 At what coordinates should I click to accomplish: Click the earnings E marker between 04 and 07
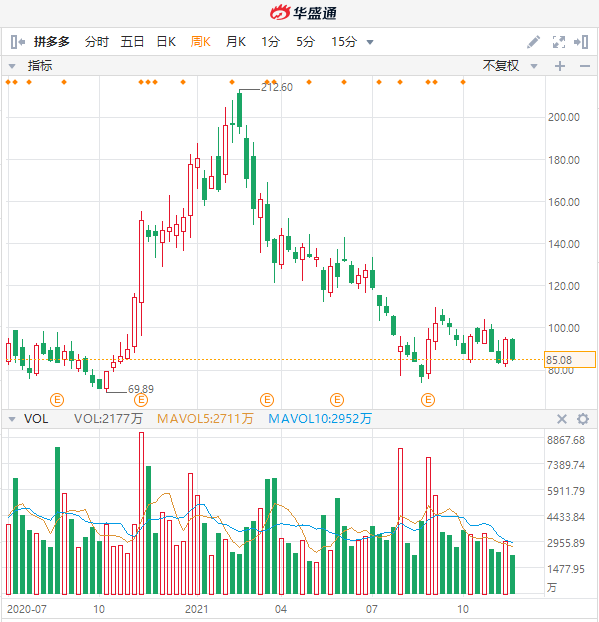pyautogui.click(x=337, y=400)
